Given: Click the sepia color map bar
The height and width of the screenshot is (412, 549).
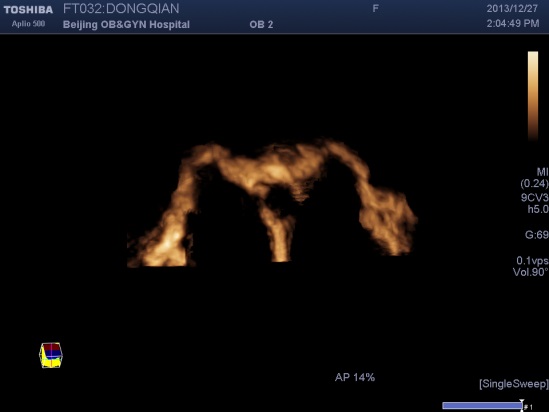Looking at the screenshot, I should point(533,96).
